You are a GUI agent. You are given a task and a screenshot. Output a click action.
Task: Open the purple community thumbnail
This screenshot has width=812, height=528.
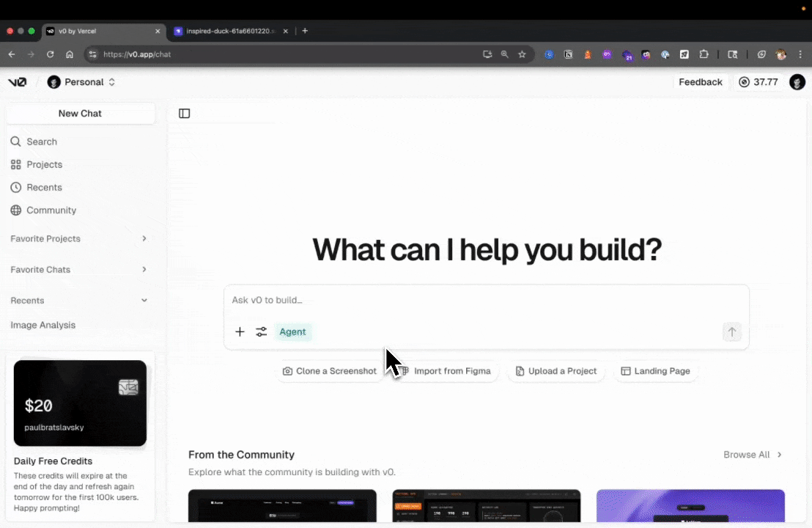[x=690, y=506]
